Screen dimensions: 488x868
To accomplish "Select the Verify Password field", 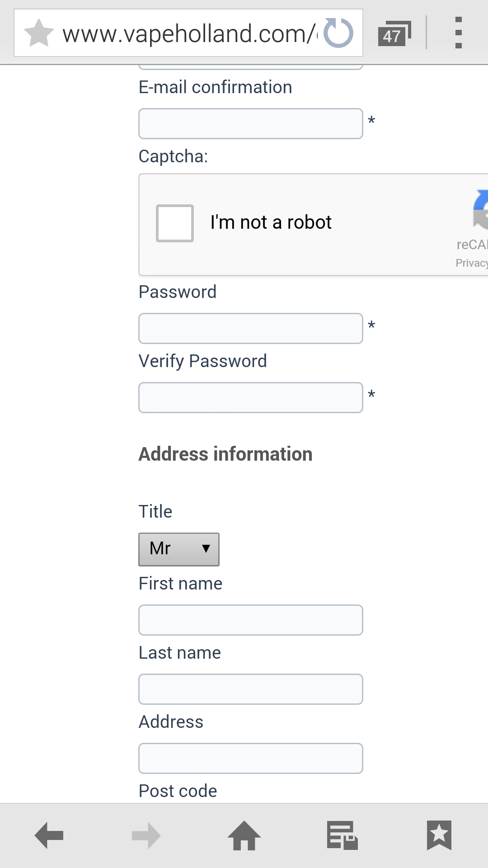I will tap(250, 397).
